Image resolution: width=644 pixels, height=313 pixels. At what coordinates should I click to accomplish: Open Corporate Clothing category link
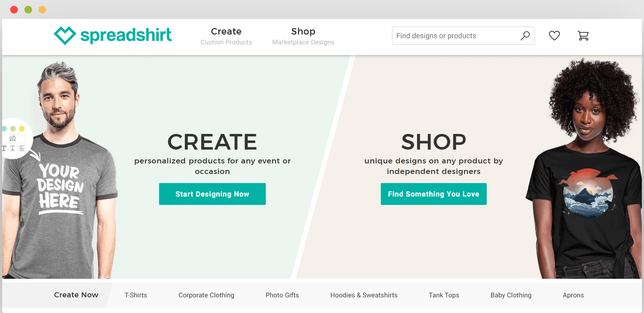[x=206, y=295]
